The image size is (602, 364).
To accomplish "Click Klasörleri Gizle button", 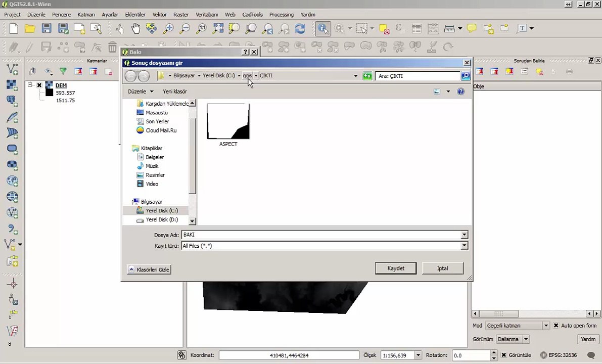I will click(x=149, y=269).
